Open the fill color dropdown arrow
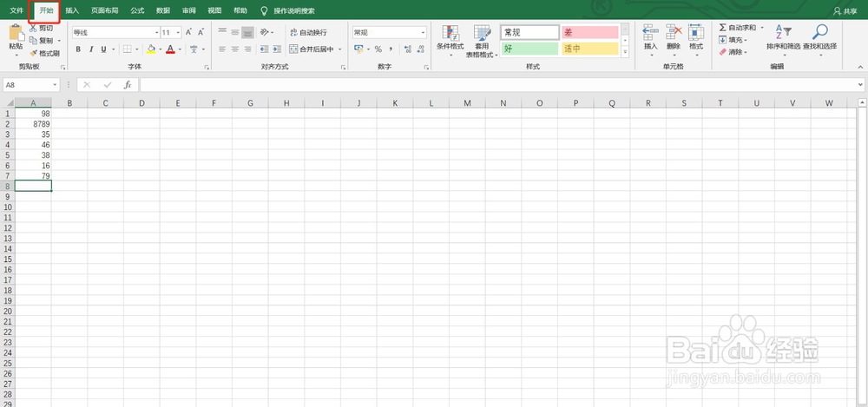The image size is (868, 407). pyautogui.click(x=161, y=49)
